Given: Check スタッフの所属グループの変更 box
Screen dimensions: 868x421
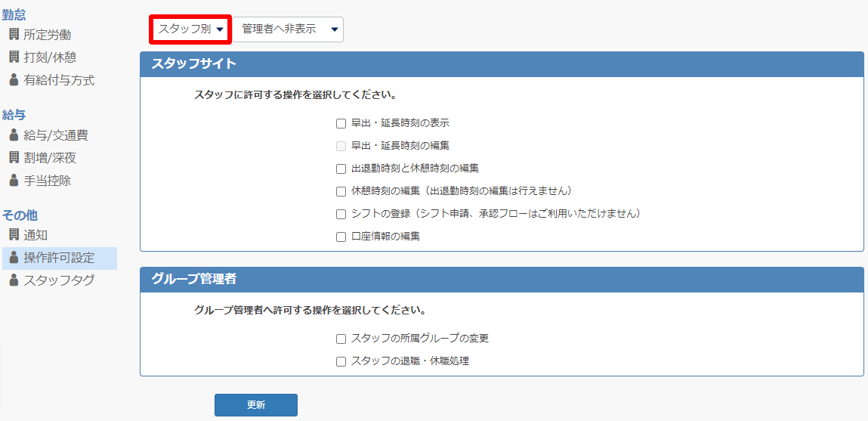Looking at the screenshot, I should click(341, 339).
